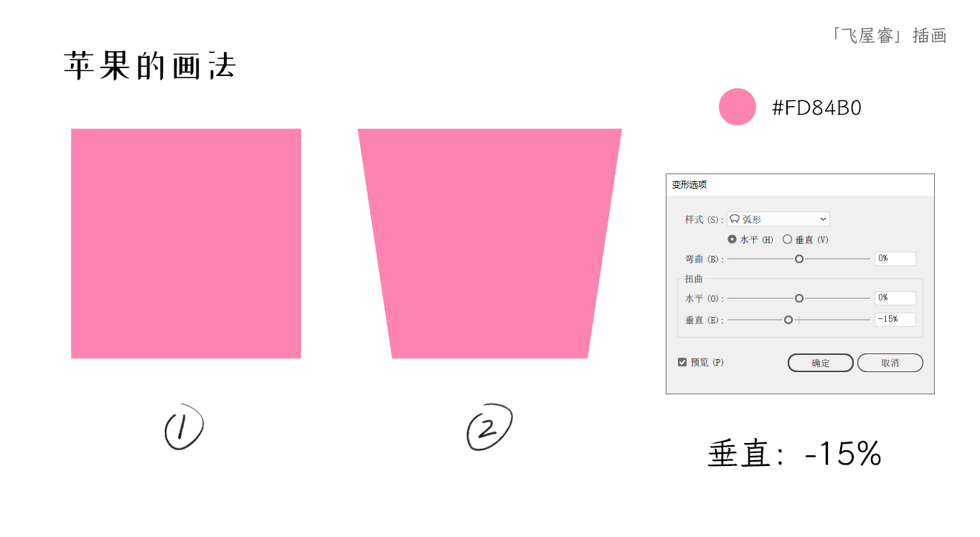
Task: Click the pink square shape
Action: click(x=186, y=244)
